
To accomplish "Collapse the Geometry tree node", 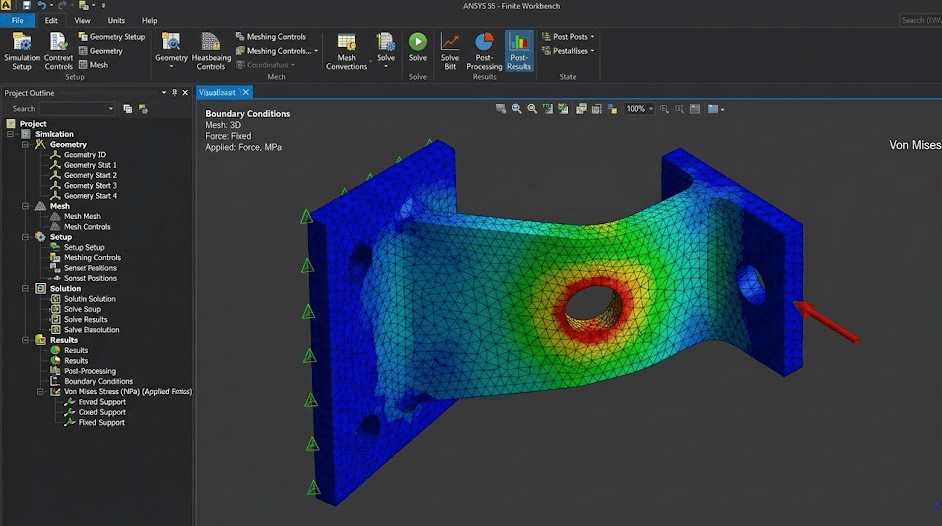I will click(25, 144).
